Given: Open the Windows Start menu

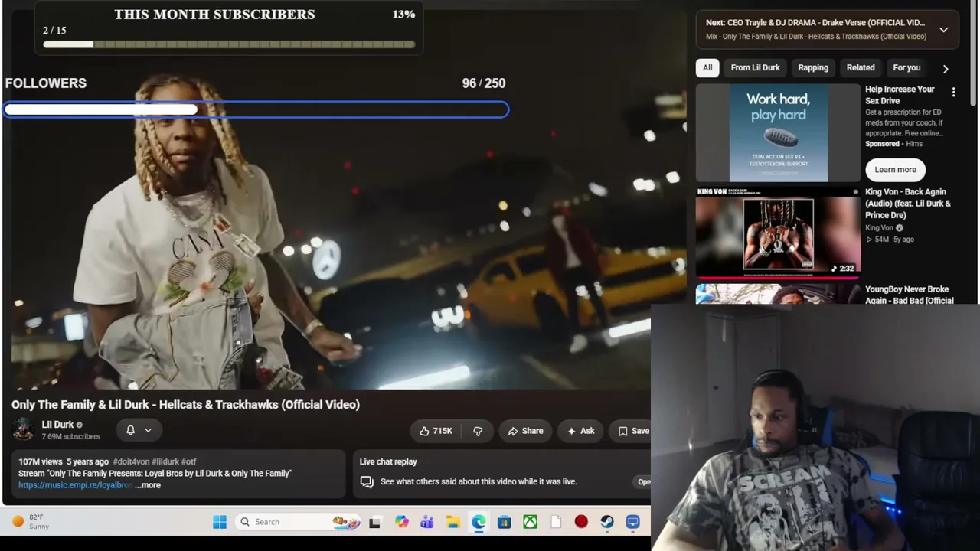Looking at the screenshot, I should [x=220, y=522].
